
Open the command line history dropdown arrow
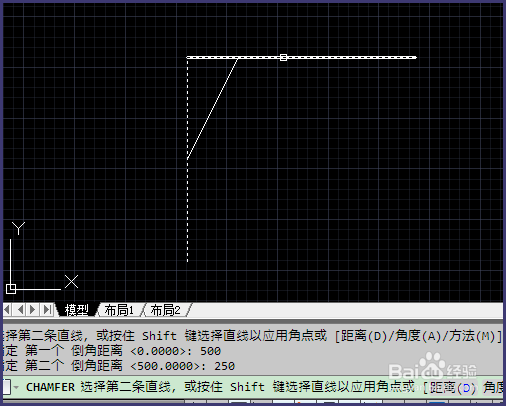click(x=16, y=387)
